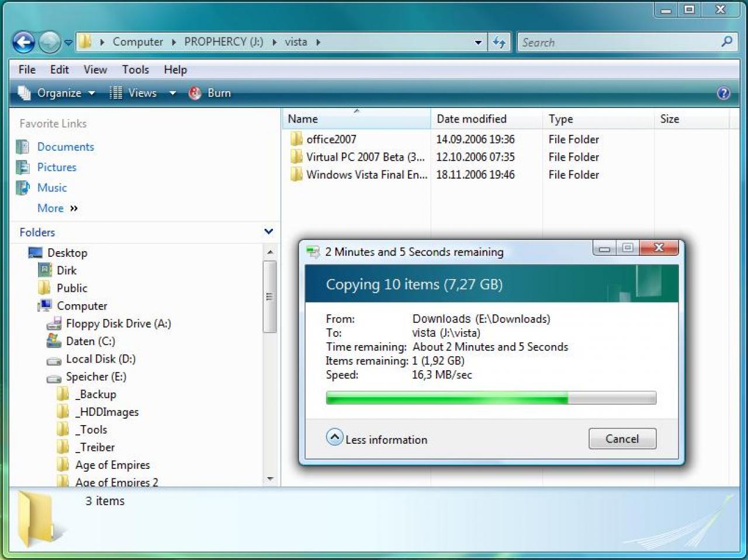The width and height of the screenshot is (748, 560).
Task: Sort by Name column header
Action: tap(356, 119)
